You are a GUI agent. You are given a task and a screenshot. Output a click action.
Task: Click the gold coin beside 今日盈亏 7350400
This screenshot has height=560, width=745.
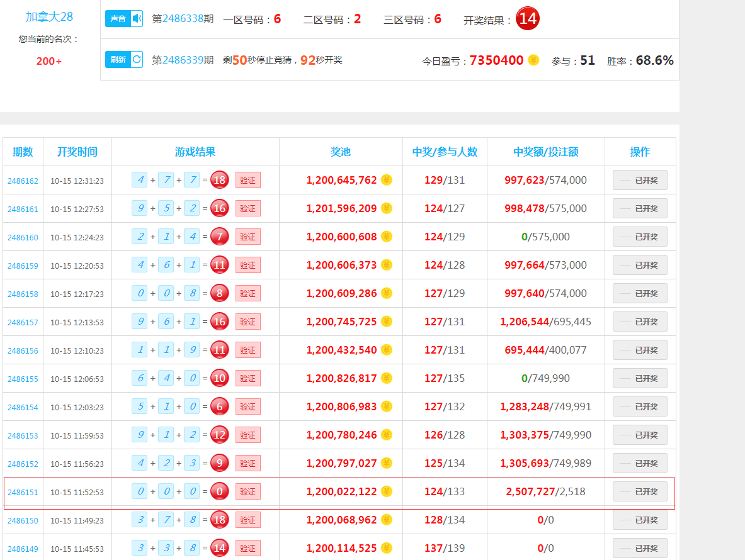[x=533, y=60]
